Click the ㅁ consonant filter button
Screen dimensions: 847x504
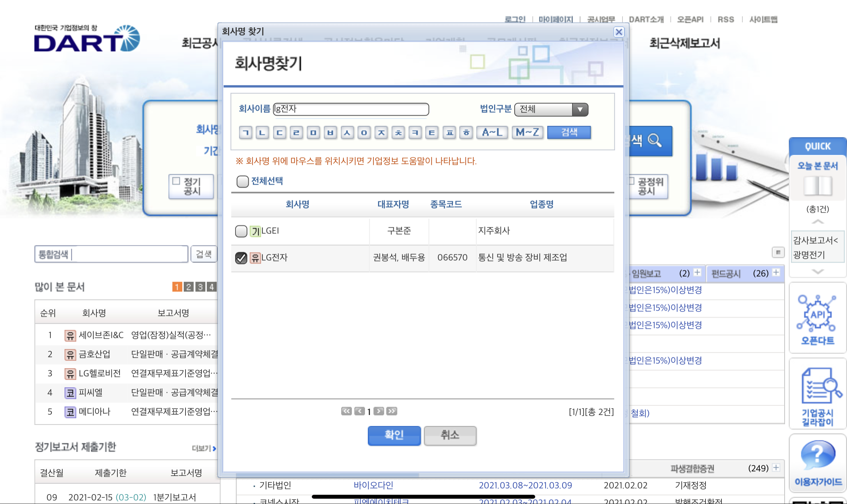(x=313, y=133)
